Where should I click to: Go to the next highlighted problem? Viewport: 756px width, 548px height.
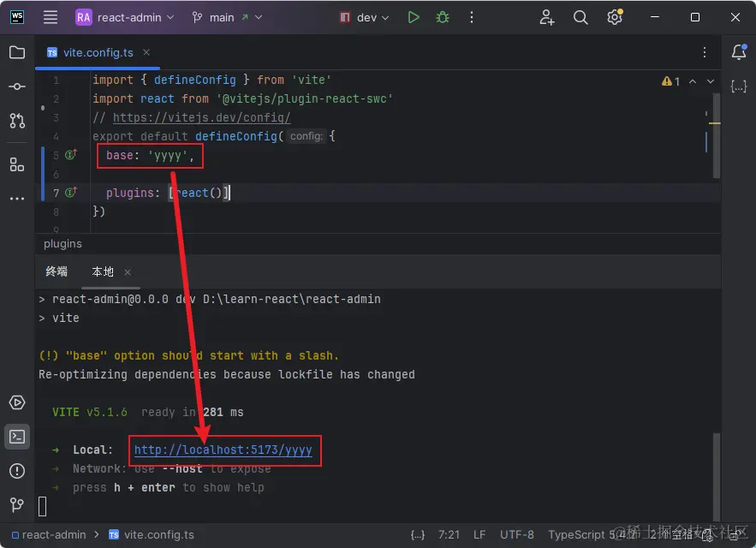tap(711, 81)
